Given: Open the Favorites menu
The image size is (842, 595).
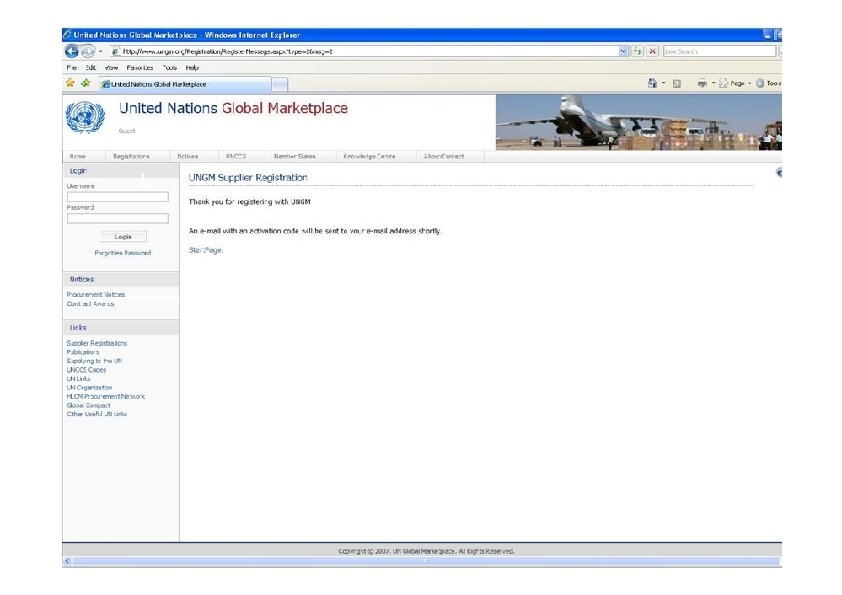Looking at the screenshot, I should pos(140,68).
